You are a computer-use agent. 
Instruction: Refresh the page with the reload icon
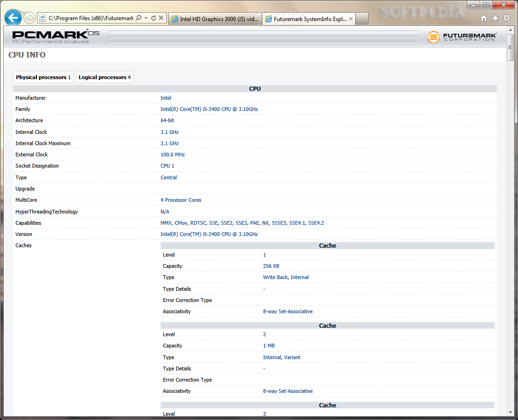(154, 18)
